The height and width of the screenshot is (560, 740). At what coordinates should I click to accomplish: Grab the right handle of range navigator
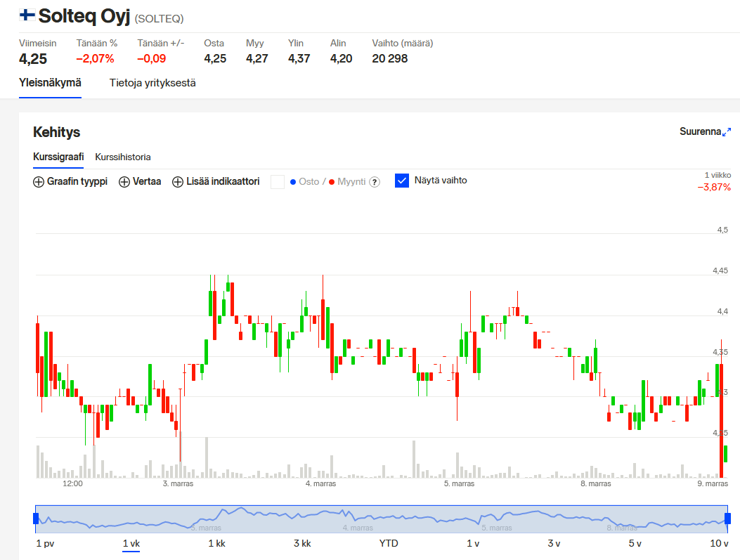(x=728, y=519)
